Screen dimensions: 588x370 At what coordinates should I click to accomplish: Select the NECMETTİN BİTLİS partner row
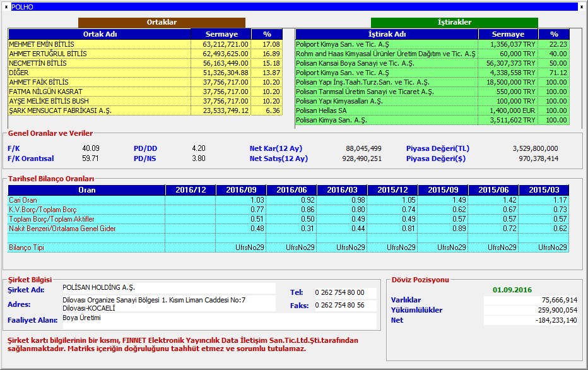[145, 63]
